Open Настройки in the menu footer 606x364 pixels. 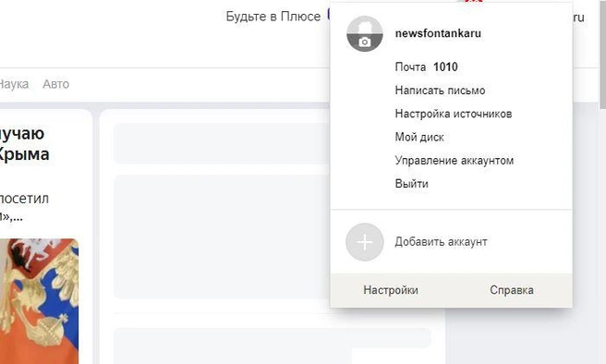tap(391, 290)
